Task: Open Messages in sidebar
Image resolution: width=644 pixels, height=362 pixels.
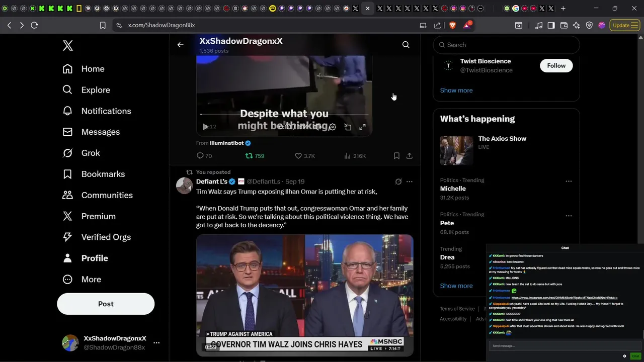Action: pos(91,132)
